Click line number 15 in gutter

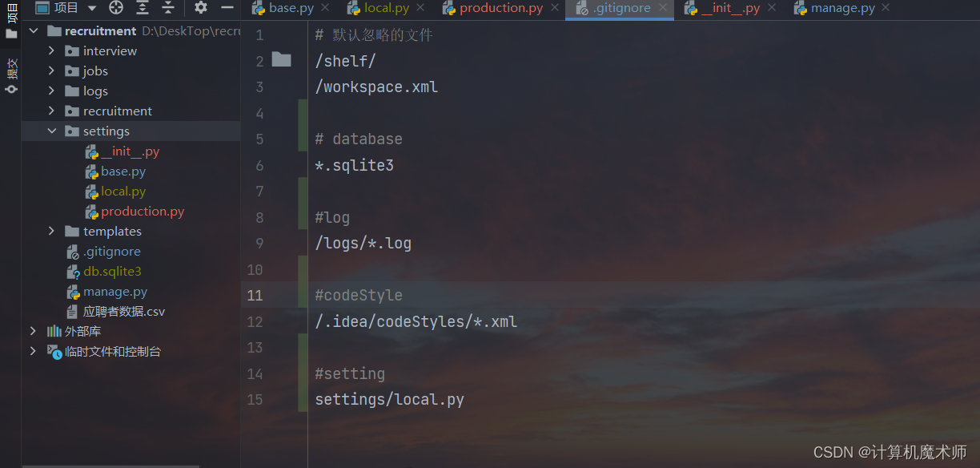pos(255,399)
